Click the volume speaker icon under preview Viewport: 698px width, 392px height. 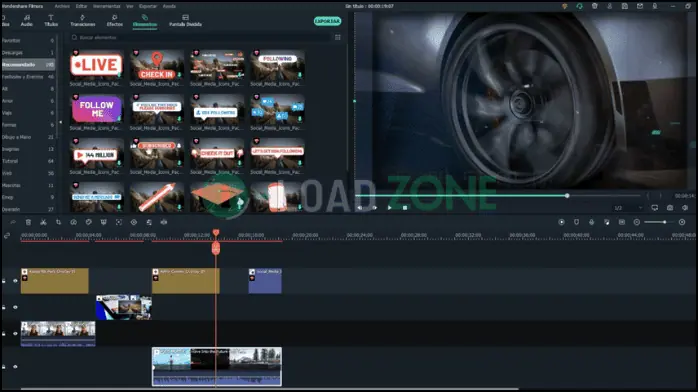coord(685,208)
